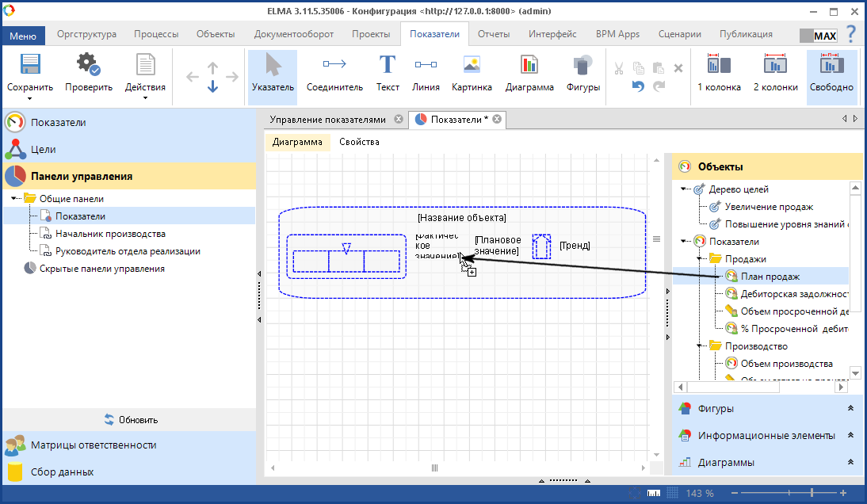This screenshot has width=867, height=504.
Task: Open the Меню button
Action: (x=23, y=36)
